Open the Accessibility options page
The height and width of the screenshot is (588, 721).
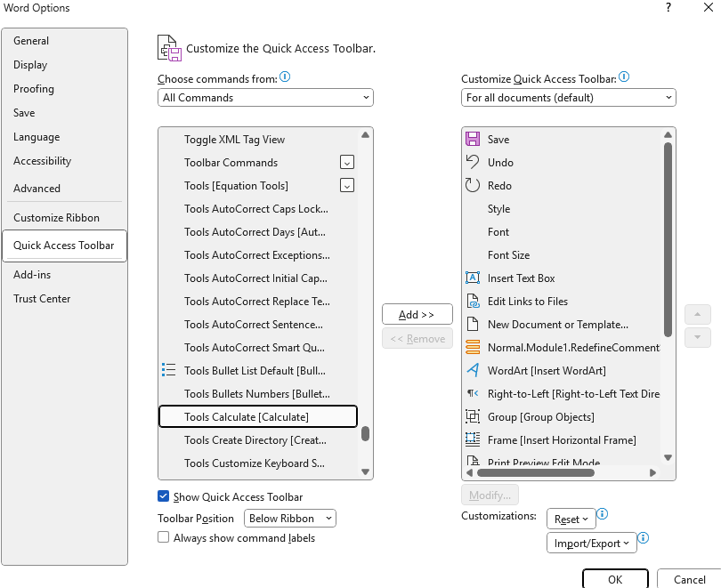click(x=64, y=161)
